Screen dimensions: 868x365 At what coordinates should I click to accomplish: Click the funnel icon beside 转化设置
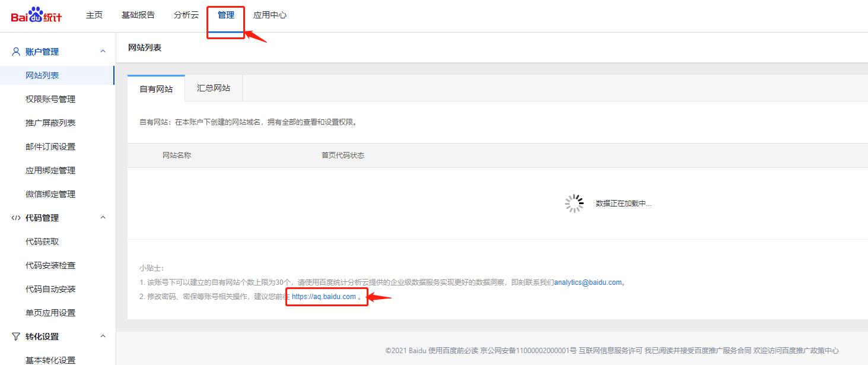[15, 336]
